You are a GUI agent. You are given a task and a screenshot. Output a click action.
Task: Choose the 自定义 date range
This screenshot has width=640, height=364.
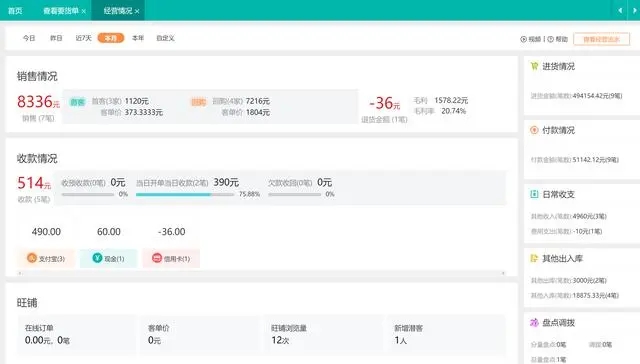click(165, 38)
